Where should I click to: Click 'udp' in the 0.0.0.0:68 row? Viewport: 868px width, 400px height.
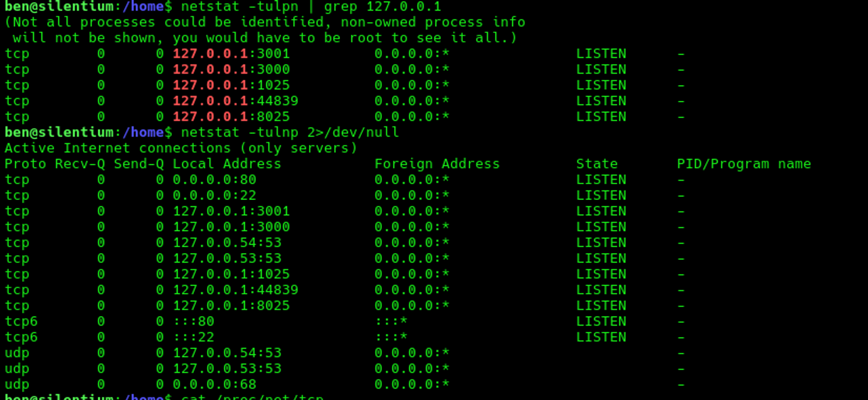(17, 384)
